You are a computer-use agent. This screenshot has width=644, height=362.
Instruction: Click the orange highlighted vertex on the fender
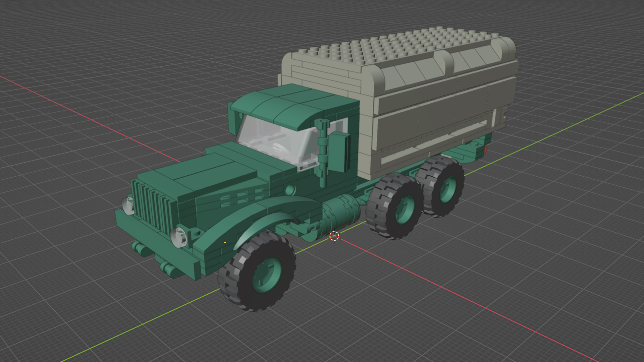coord(225,242)
